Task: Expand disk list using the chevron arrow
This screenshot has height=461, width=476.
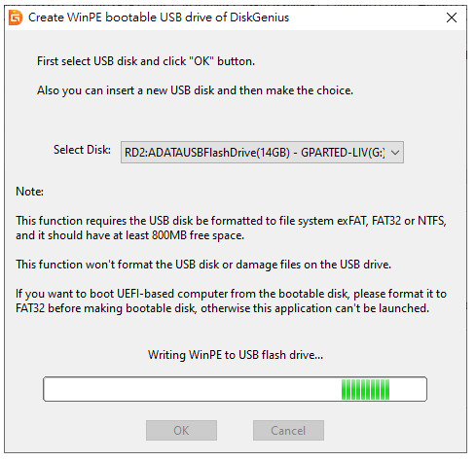Action: pyautogui.click(x=395, y=153)
